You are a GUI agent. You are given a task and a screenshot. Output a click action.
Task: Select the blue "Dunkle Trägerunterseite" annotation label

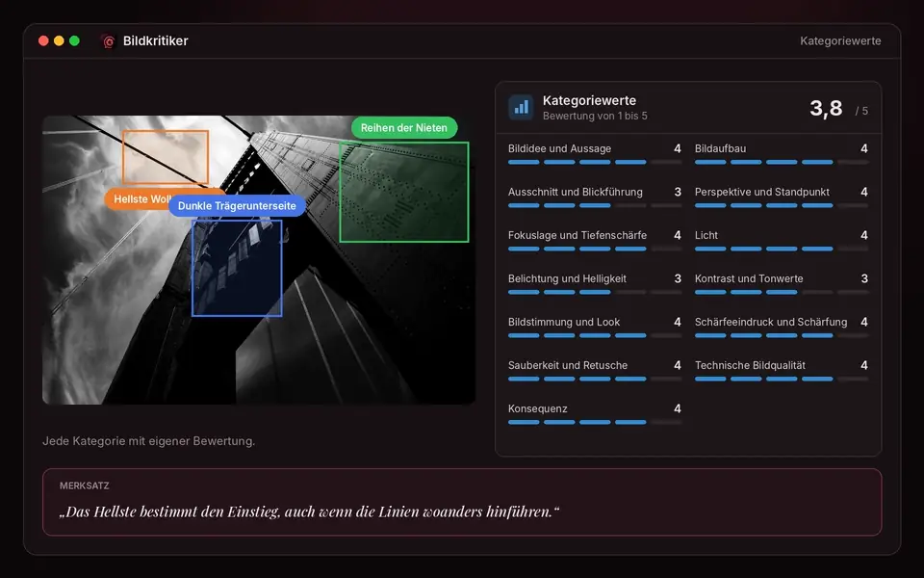point(237,206)
